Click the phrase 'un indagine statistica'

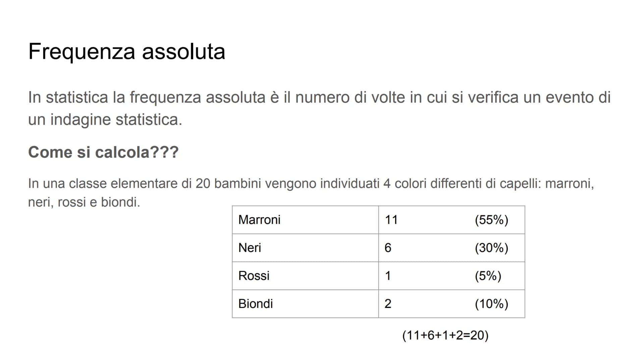[105, 120]
